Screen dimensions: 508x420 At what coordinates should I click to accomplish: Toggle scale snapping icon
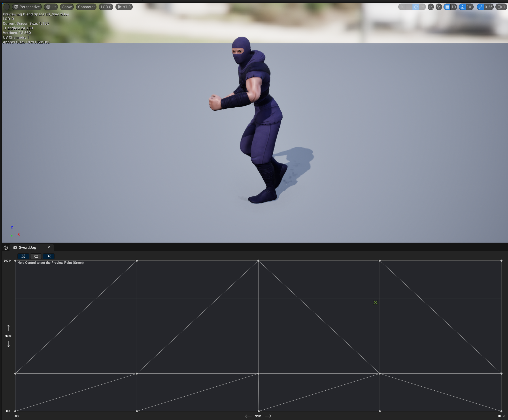[481, 7]
